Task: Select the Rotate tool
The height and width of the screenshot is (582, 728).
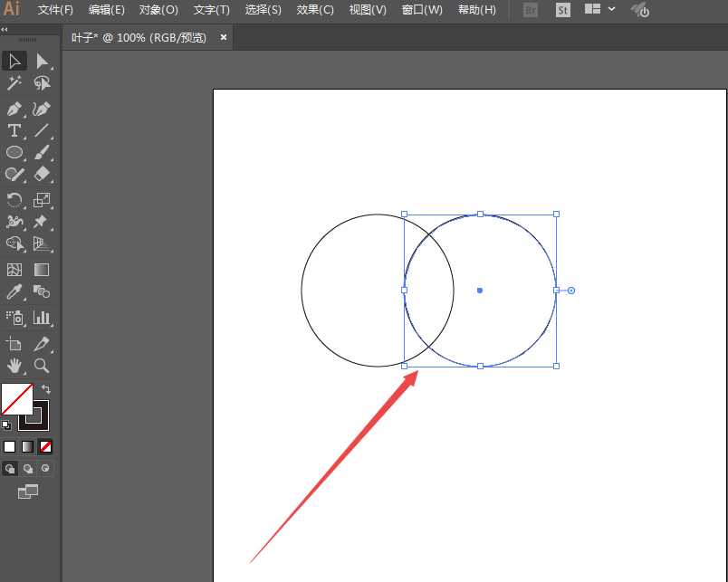Action: click(14, 200)
